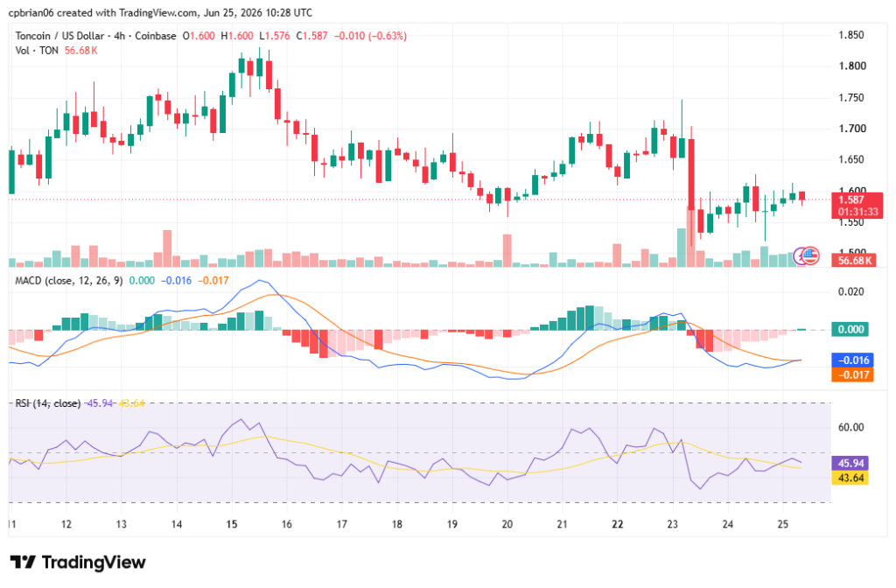This screenshot has height=588, width=896.
Task: Click the date '23' on time axis
Action: (673, 525)
